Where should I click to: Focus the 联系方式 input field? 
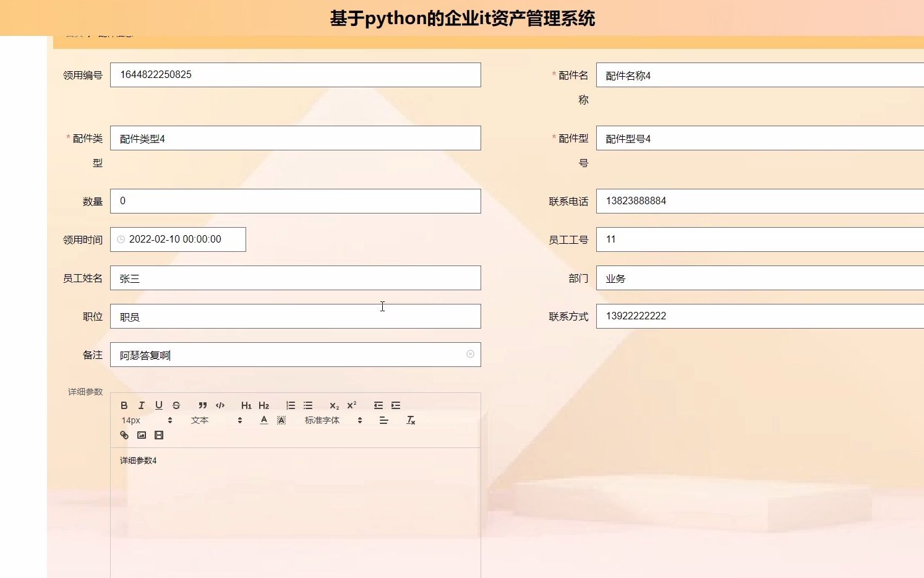point(760,316)
